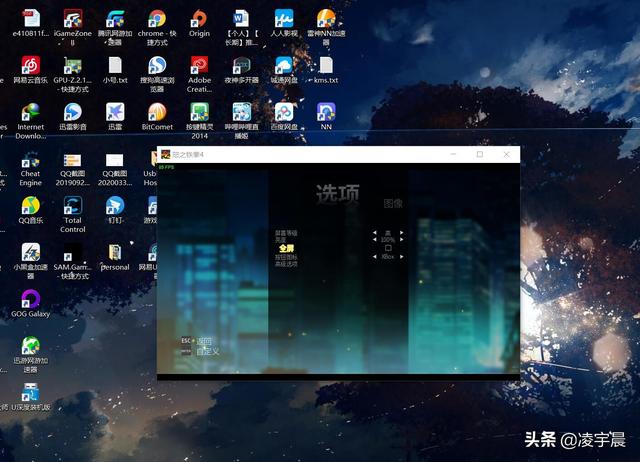The image size is (640, 462).
Task: Increase brightness with right arrow beside 100%
Action: (x=402, y=240)
